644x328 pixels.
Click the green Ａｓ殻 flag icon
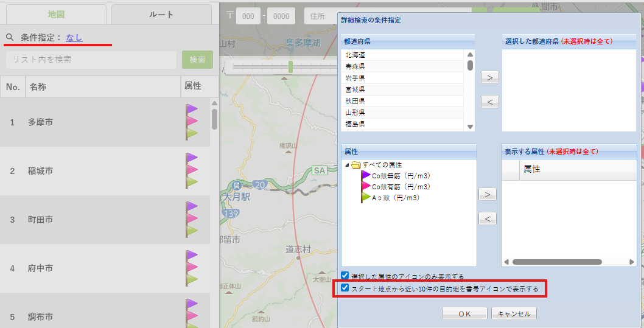click(x=366, y=198)
